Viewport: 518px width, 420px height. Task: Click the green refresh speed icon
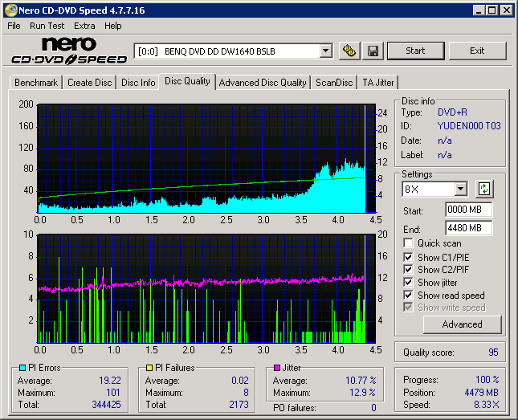pyautogui.click(x=484, y=190)
